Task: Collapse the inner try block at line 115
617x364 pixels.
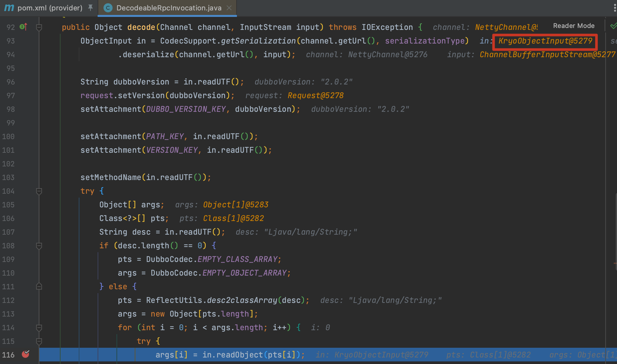Action: [39, 341]
